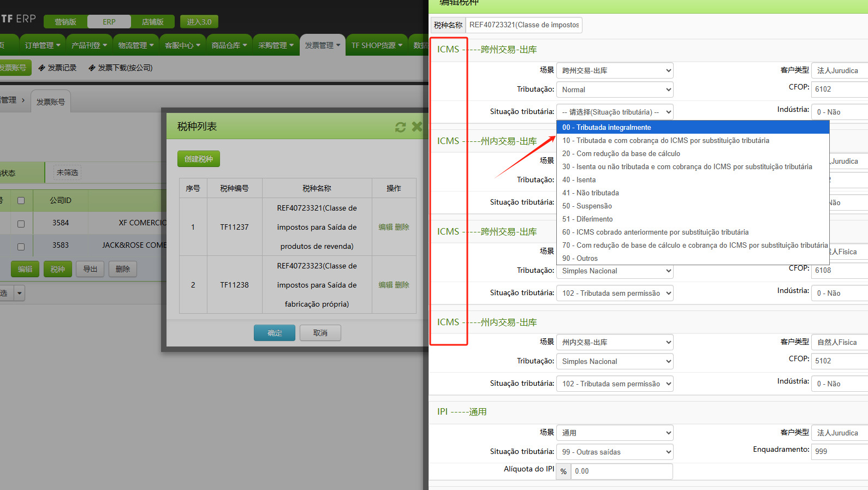The image size is (868, 490).
Task: Toggle the header select-all checkbox
Action: click(21, 200)
